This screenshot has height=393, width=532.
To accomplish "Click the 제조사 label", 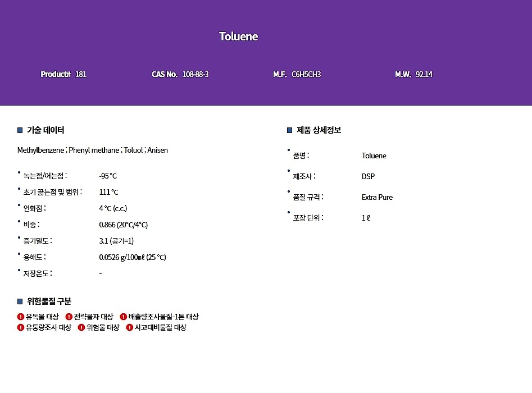I will coord(304,177).
